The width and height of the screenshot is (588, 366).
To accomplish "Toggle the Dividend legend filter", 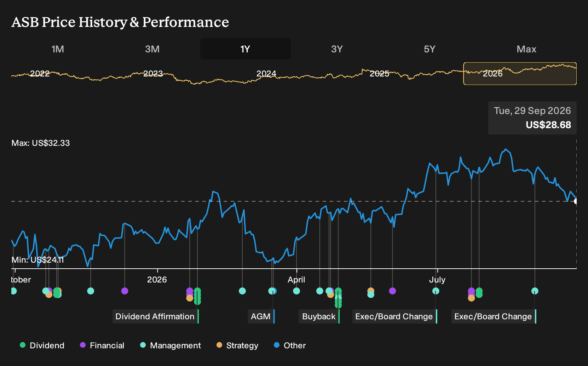I will [42, 345].
